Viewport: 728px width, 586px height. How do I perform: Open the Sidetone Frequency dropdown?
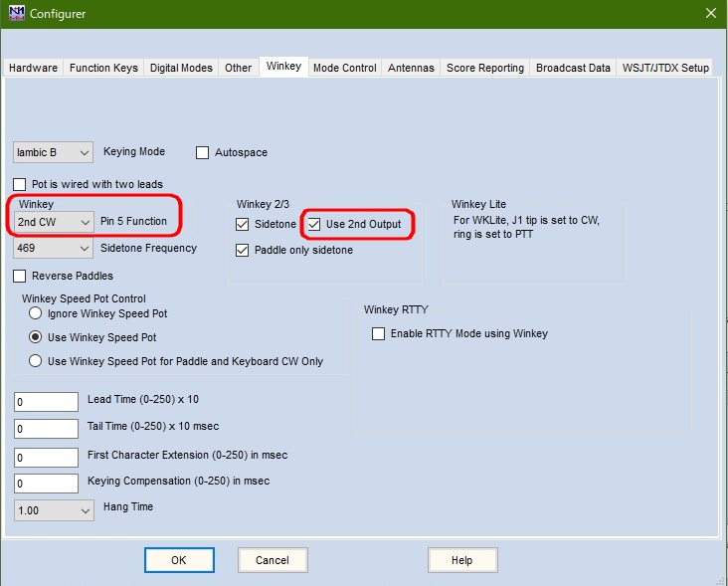[53, 248]
